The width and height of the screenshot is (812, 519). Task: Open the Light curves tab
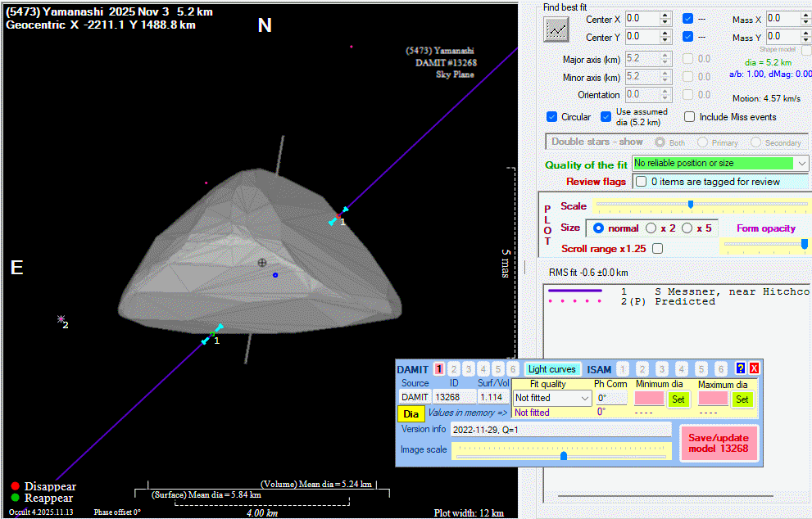coord(551,369)
